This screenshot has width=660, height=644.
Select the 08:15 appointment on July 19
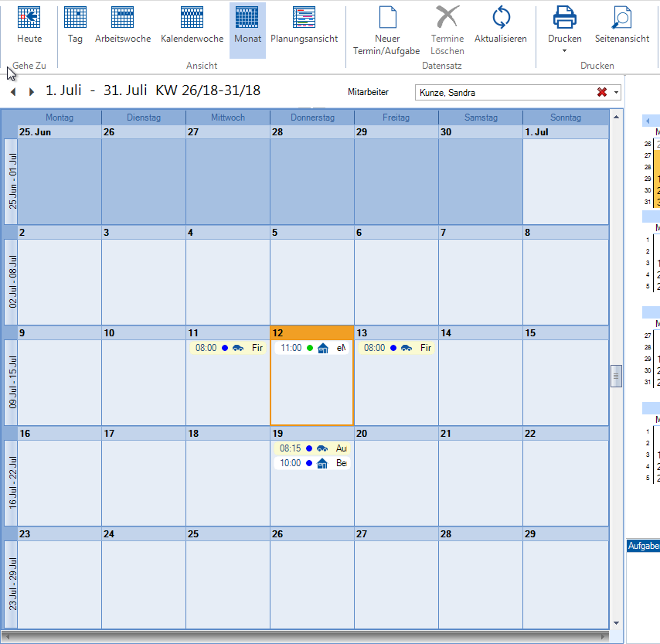[311, 448]
